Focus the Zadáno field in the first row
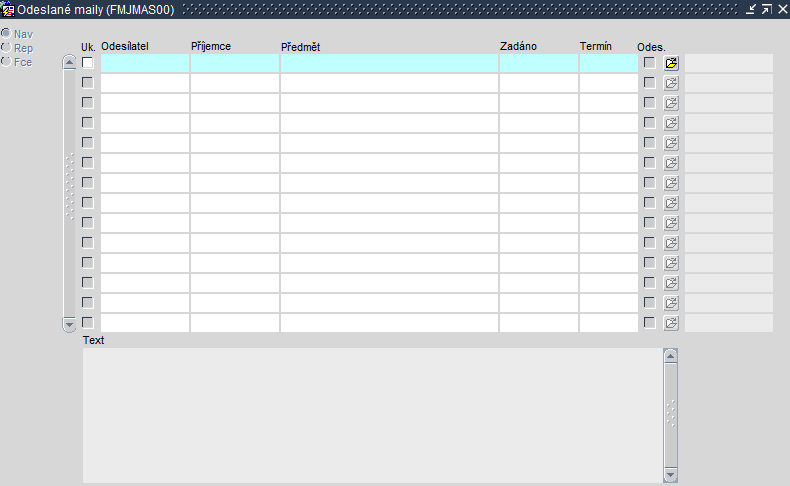The height and width of the screenshot is (486, 790). tap(539, 63)
